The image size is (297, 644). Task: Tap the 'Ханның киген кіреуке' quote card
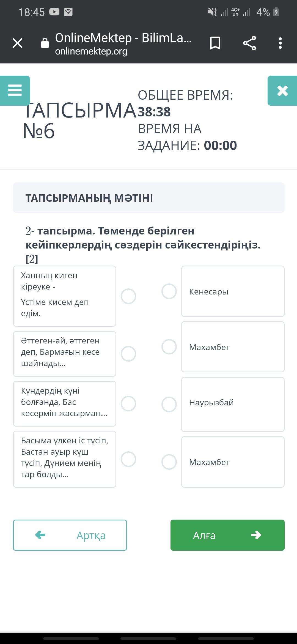[x=65, y=296]
